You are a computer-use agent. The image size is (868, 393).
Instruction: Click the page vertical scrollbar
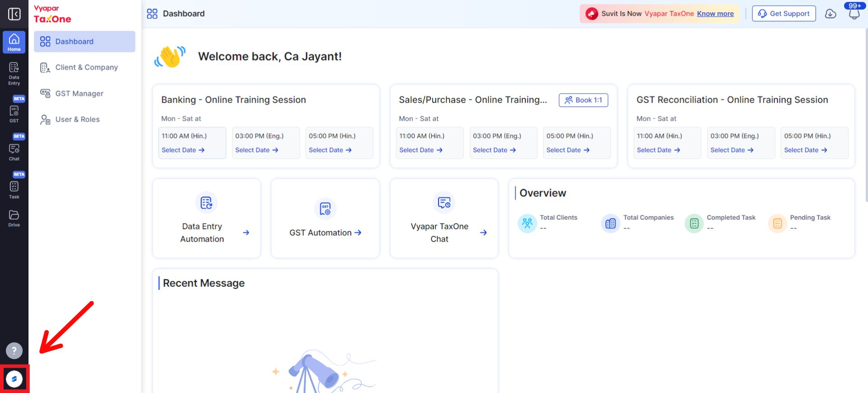866,115
